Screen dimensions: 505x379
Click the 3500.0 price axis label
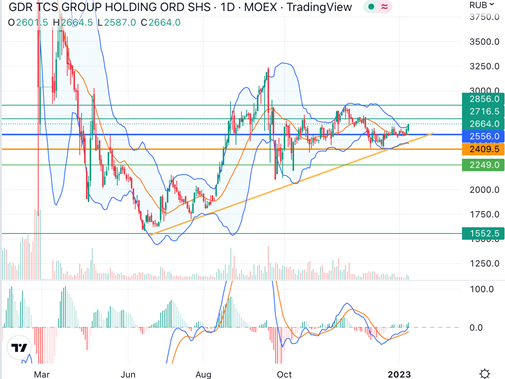484,42
